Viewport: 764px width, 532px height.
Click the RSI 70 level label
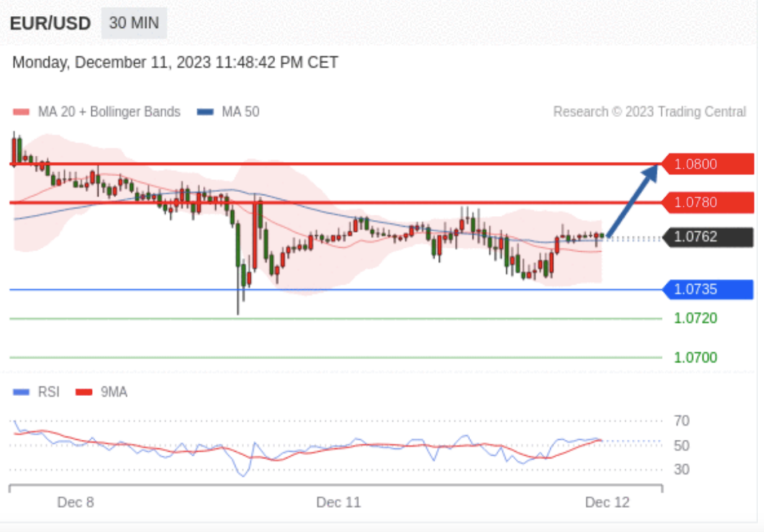681,421
